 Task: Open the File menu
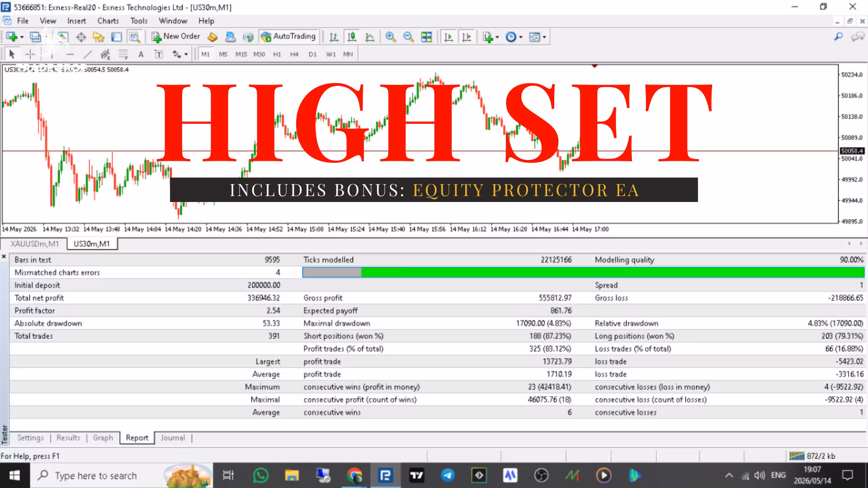pyautogui.click(x=23, y=21)
